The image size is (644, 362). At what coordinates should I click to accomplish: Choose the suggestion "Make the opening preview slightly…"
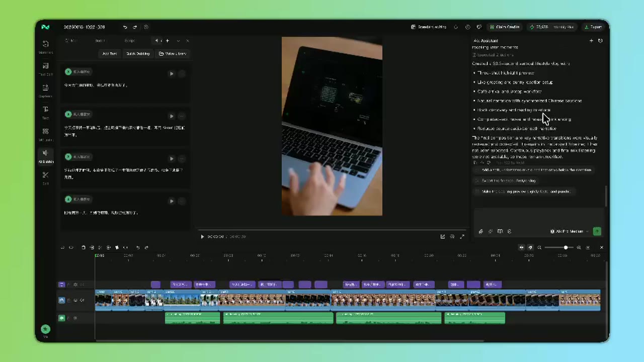(524, 192)
